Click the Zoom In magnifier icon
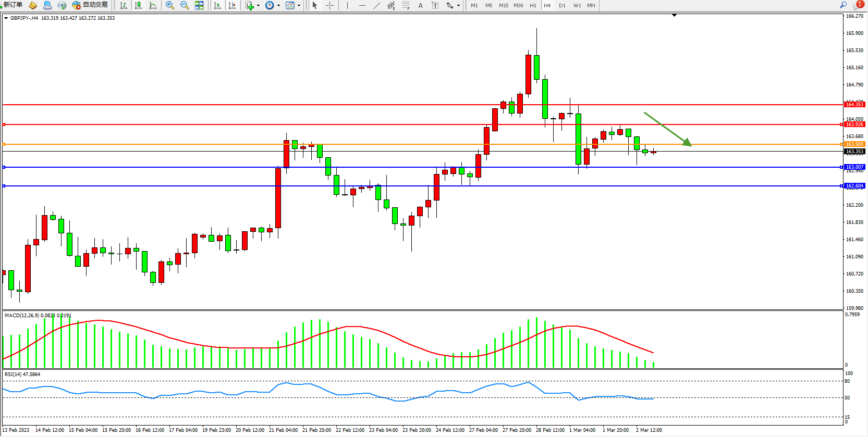Image resolution: width=868 pixels, height=437 pixels. [169, 5]
